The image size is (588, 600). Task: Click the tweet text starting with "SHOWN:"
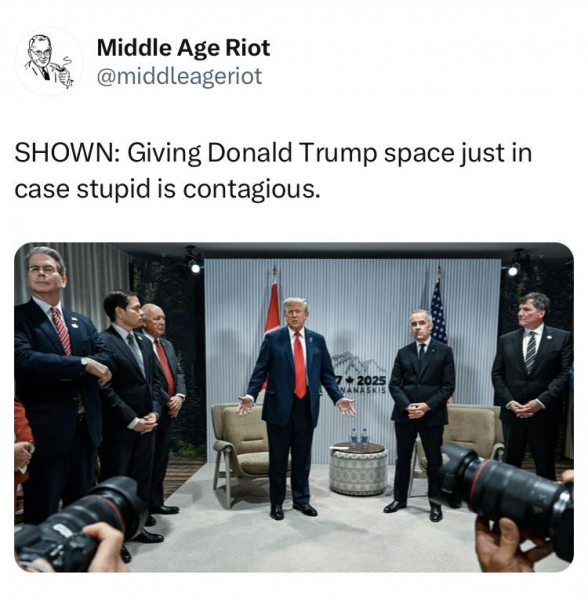[273, 171]
